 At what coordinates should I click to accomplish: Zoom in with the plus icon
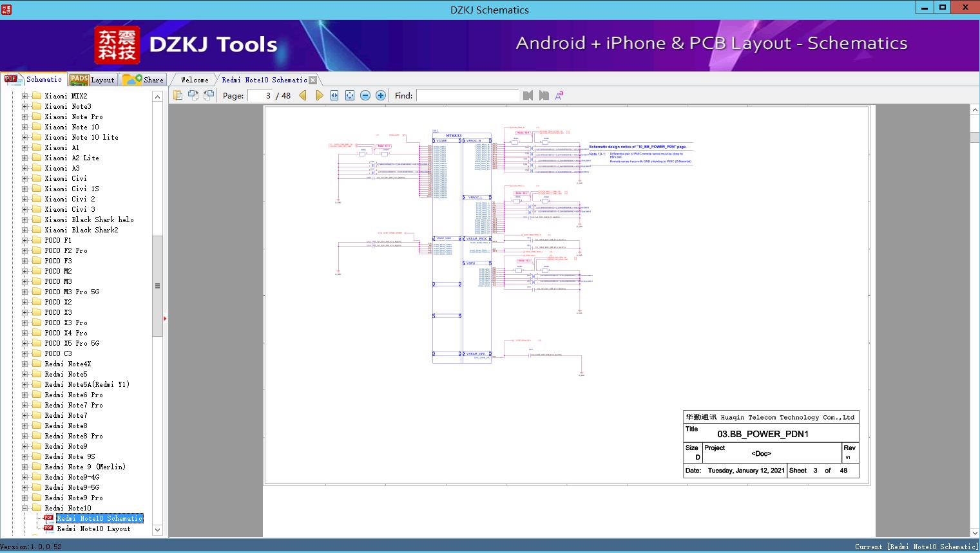(x=381, y=95)
